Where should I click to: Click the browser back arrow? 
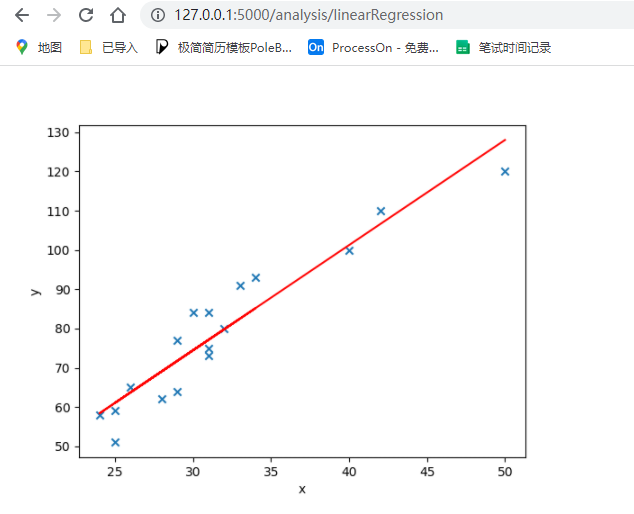point(22,15)
